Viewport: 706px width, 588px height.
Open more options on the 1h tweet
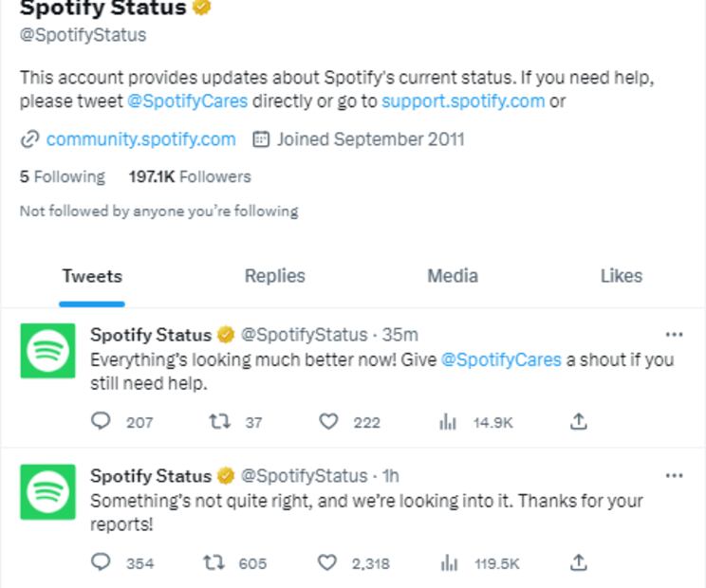674,475
